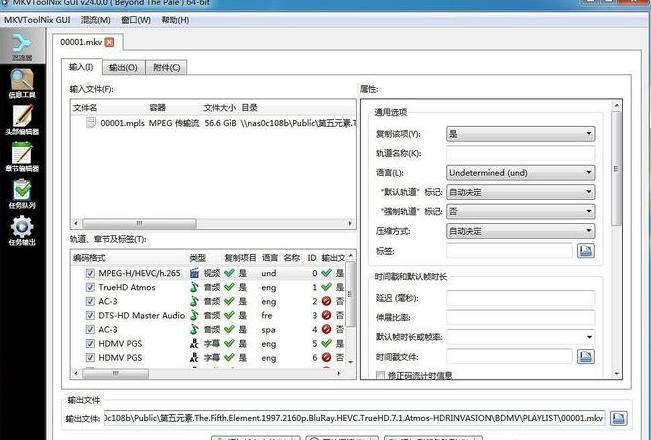
Task: Click green output check for ID 5
Action: coord(327,344)
